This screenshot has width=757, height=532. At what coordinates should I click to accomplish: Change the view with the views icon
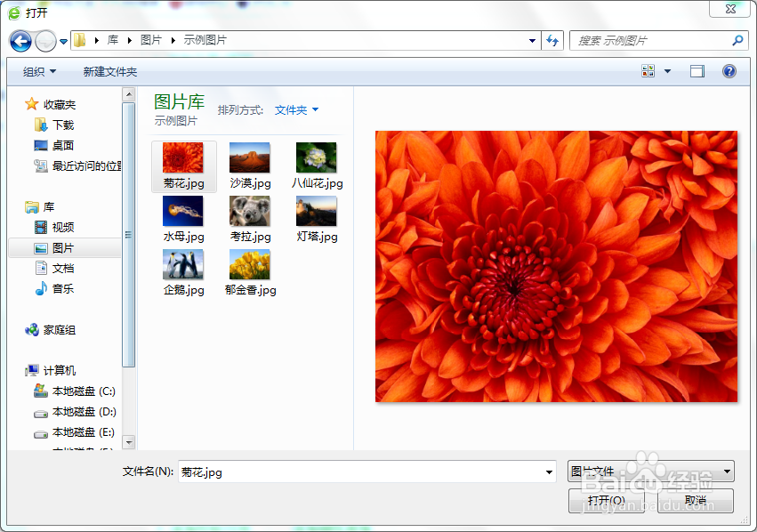648,71
